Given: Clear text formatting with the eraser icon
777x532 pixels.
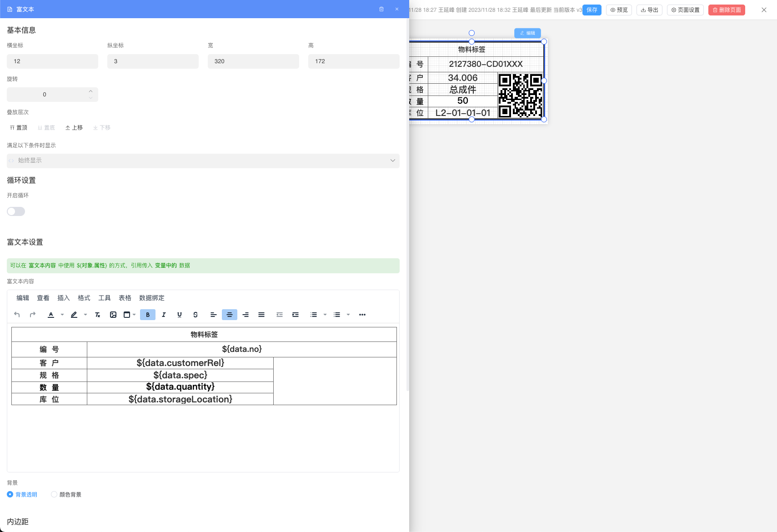Looking at the screenshot, I should coord(97,315).
